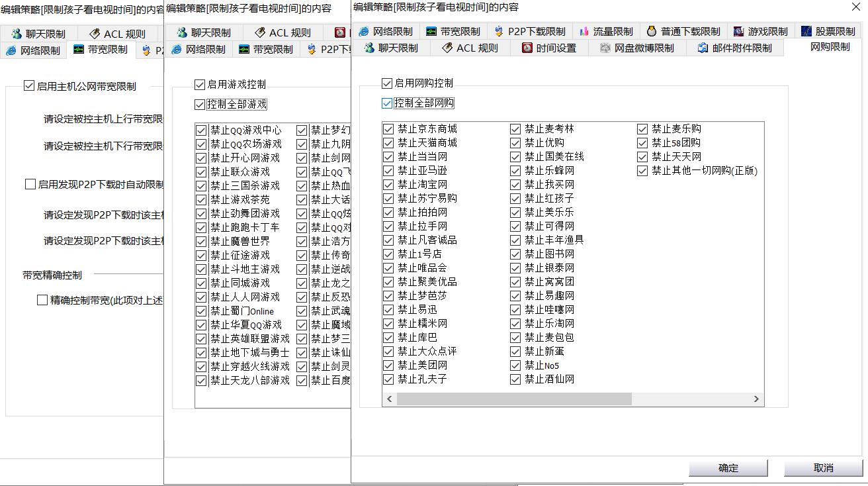The image size is (868, 486).
Task: Toggle 启用游戏控制 in middle window
Action: (200, 85)
